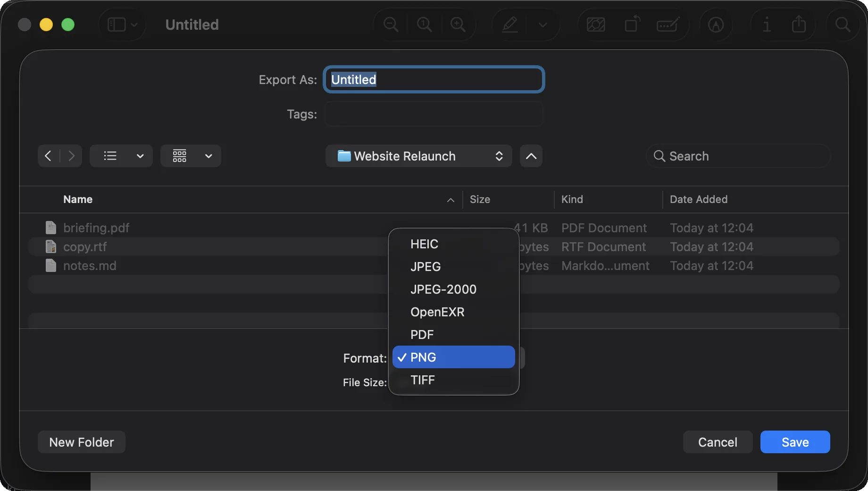868x491 pixels.
Task: Click the RTF Document kind cell
Action: point(603,246)
